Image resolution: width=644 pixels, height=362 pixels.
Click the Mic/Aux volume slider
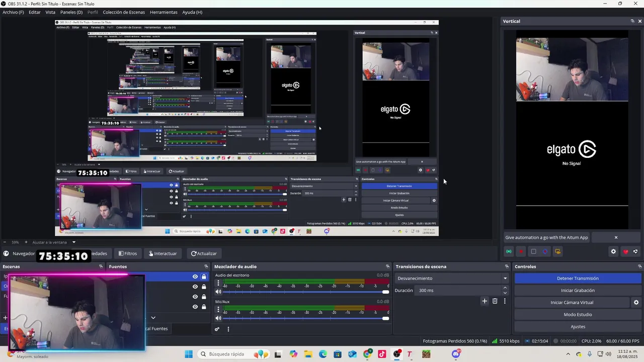[x=306, y=318]
